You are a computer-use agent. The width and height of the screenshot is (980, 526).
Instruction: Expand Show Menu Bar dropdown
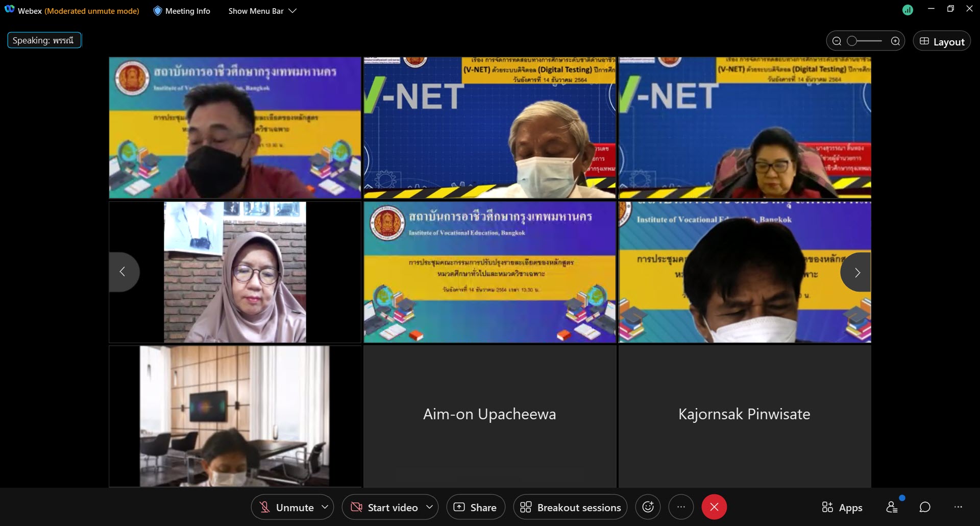click(x=262, y=11)
